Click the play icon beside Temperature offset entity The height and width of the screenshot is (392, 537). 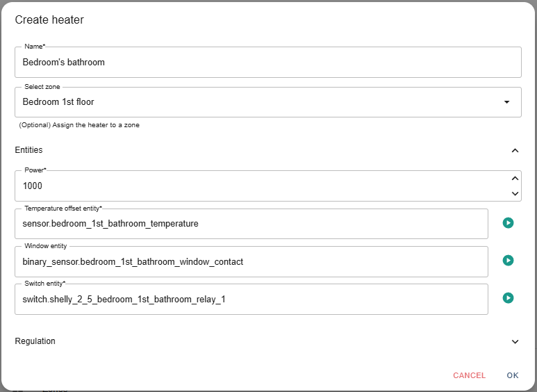[x=508, y=223]
